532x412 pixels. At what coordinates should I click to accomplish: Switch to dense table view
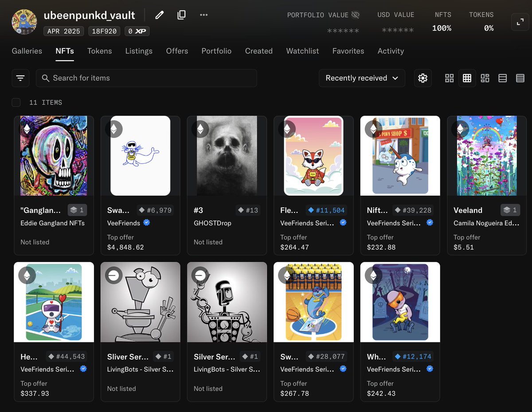[520, 78]
